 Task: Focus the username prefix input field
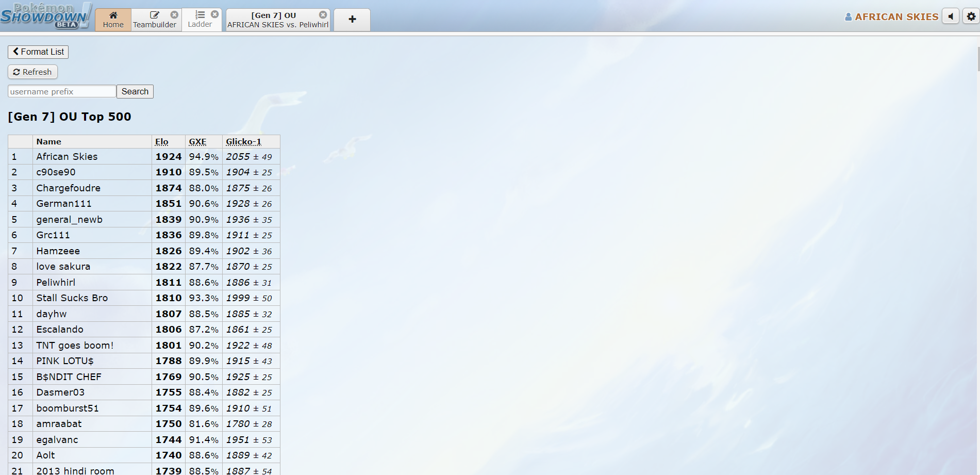click(x=62, y=91)
